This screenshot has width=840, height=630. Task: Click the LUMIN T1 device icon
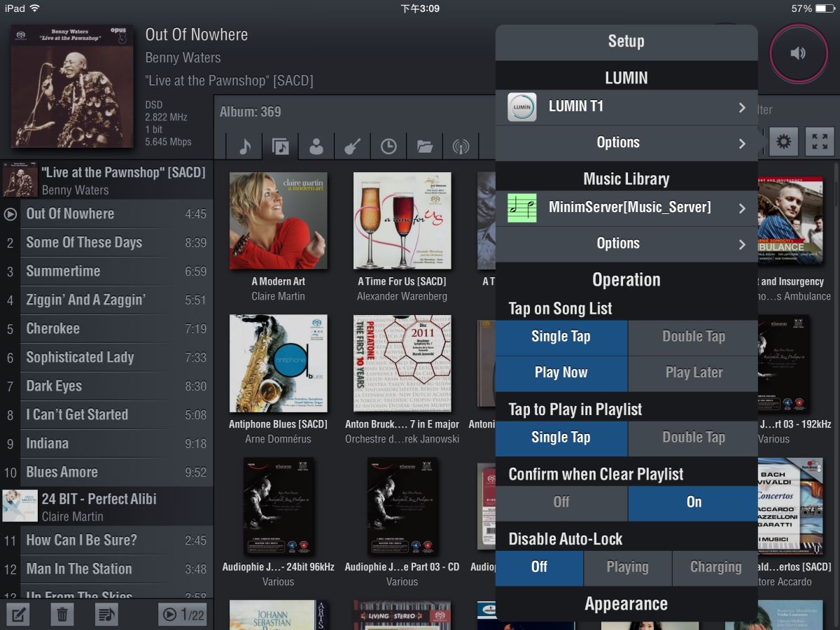tap(521, 107)
